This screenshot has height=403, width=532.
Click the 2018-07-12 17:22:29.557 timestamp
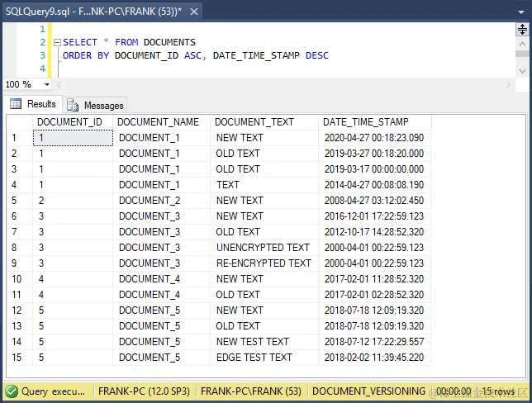coord(374,342)
